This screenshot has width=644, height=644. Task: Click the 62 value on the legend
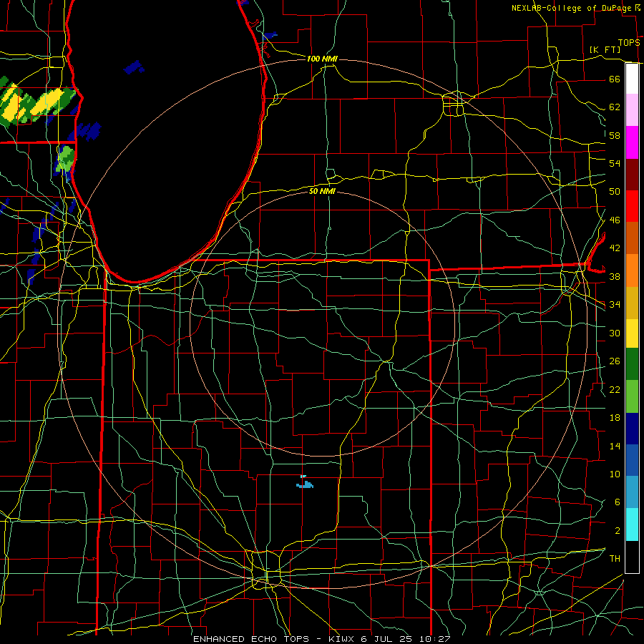click(615, 107)
